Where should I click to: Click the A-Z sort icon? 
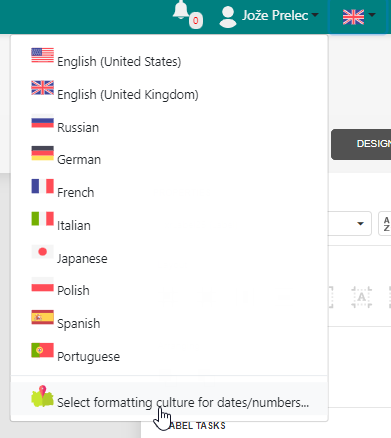pyautogui.click(x=386, y=224)
